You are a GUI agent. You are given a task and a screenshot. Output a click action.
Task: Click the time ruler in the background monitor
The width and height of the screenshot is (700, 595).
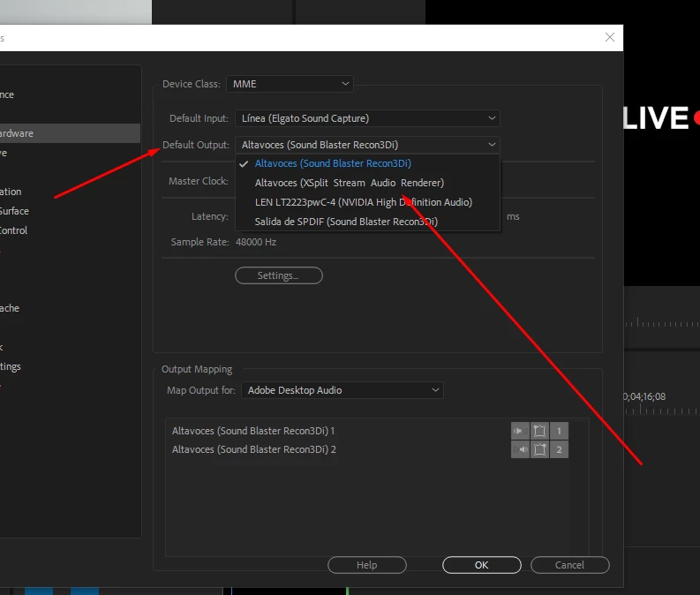[662, 322]
